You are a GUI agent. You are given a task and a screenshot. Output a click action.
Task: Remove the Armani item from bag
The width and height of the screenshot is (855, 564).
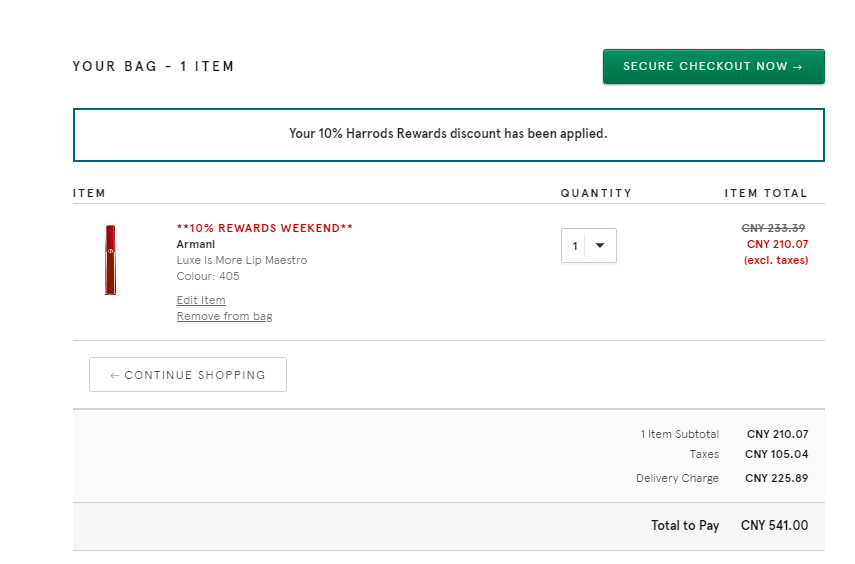tap(224, 316)
